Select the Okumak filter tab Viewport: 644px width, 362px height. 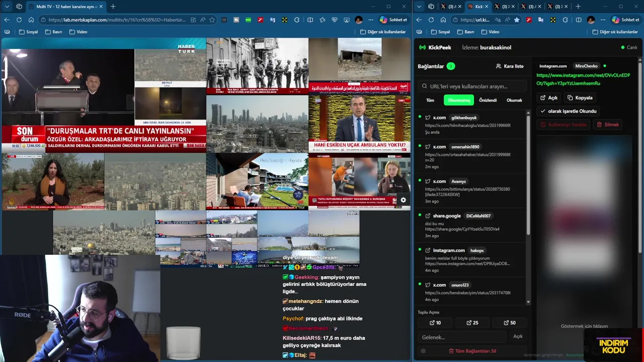514,100
